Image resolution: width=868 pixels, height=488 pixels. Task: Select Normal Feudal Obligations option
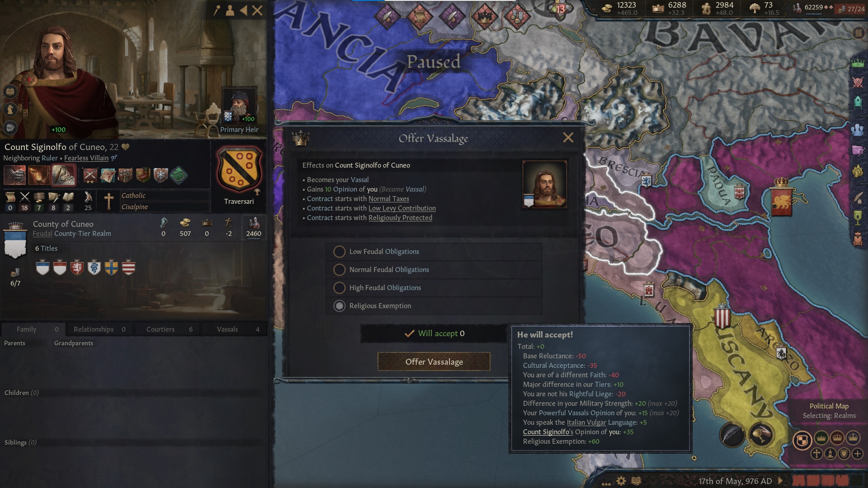(x=433, y=270)
